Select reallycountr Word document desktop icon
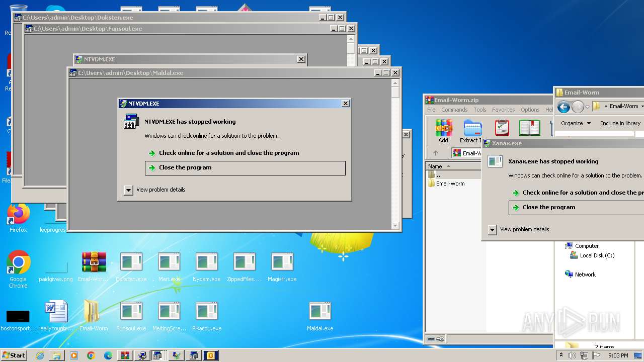 click(x=56, y=316)
